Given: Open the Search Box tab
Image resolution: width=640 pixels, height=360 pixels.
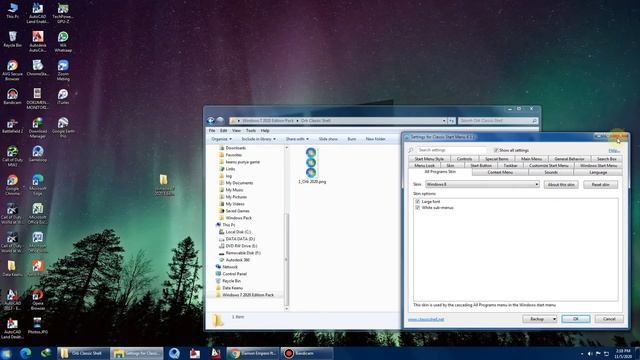Looking at the screenshot, I should pyautogui.click(x=607, y=159).
